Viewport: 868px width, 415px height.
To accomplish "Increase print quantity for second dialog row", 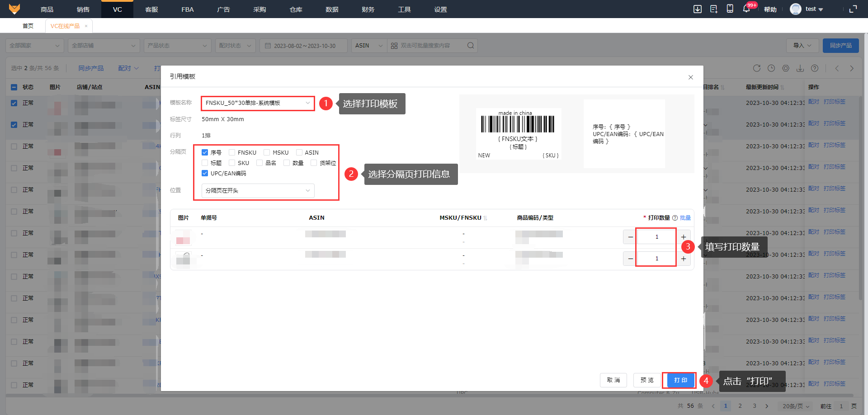I will click(x=684, y=259).
